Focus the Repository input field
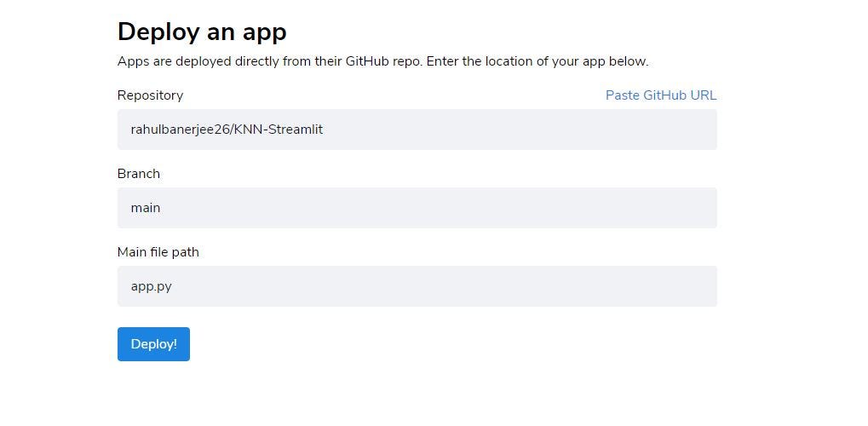 pos(417,130)
